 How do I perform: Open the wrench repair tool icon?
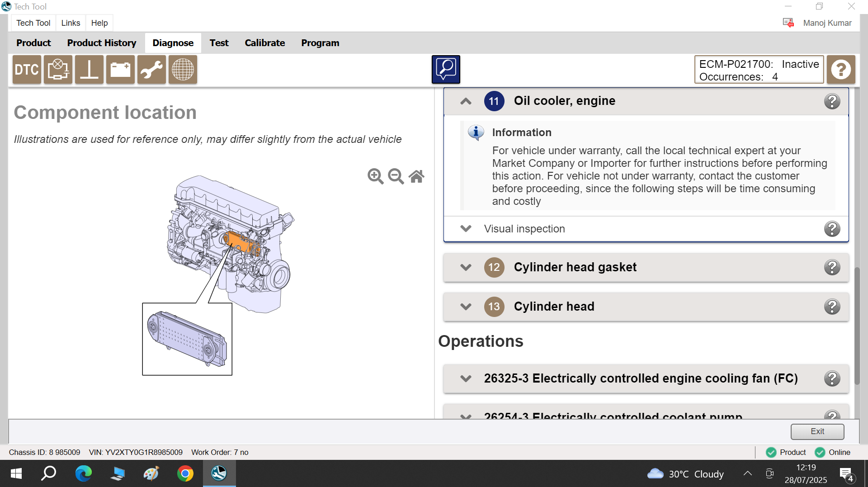[x=151, y=70]
